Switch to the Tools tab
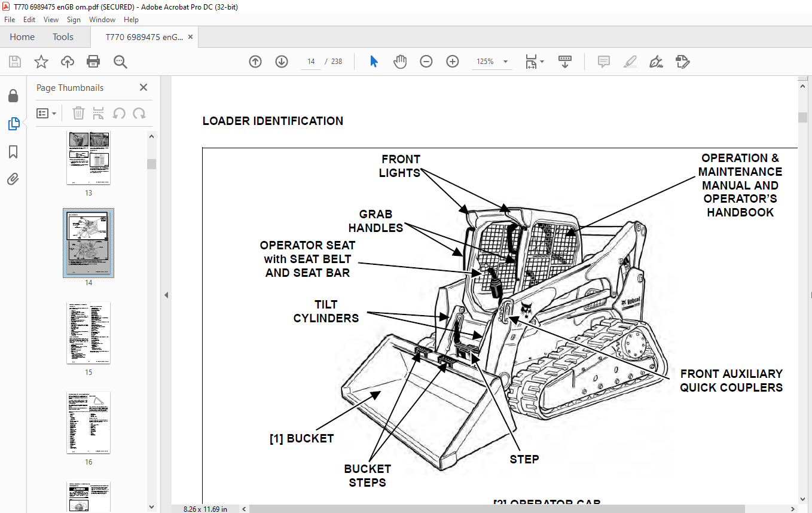 (63, 37)
